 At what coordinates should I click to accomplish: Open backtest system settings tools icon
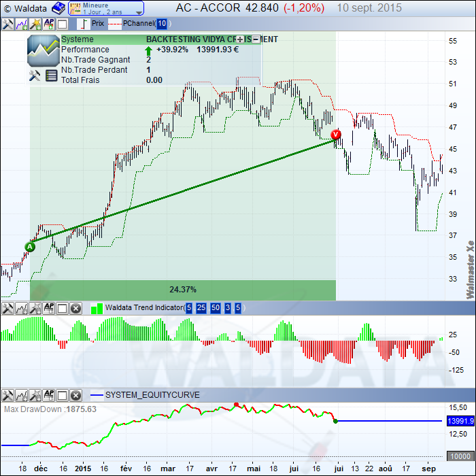point(35,75)
